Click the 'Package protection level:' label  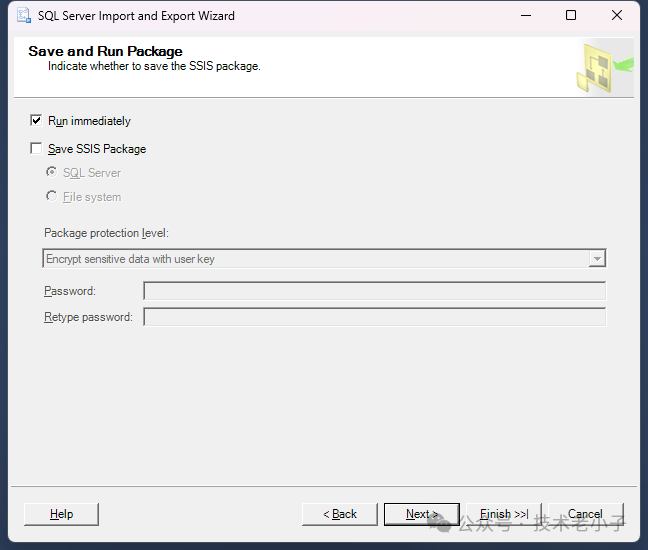tap(106, 233)
